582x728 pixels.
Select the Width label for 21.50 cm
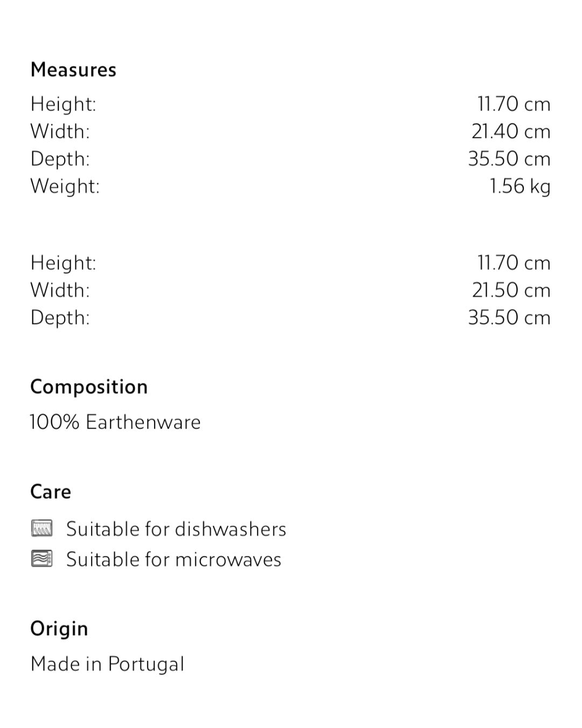point(60,290)
